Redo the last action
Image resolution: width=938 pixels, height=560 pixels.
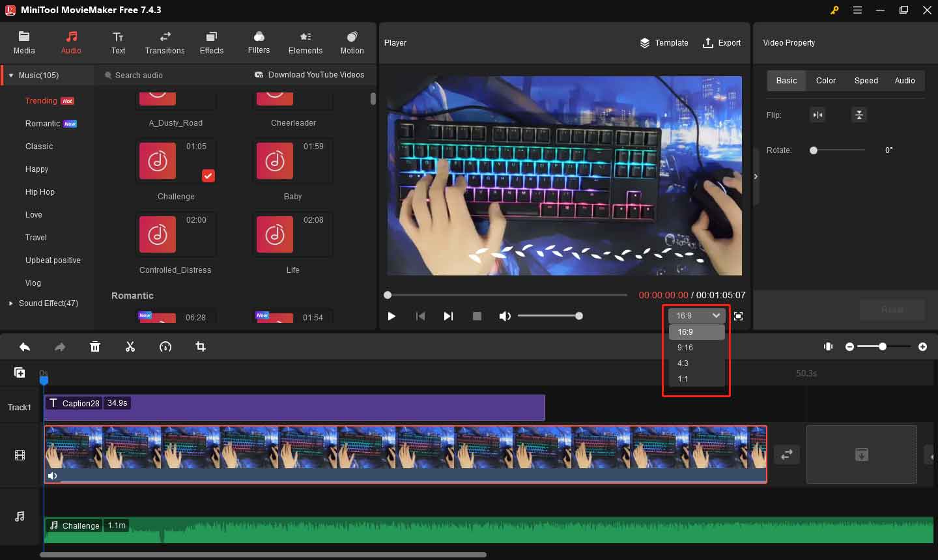[60, 347]
